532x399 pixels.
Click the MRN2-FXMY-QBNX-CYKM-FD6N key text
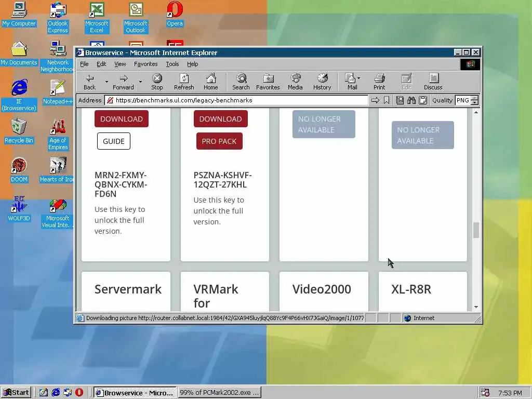click(121, 184)
